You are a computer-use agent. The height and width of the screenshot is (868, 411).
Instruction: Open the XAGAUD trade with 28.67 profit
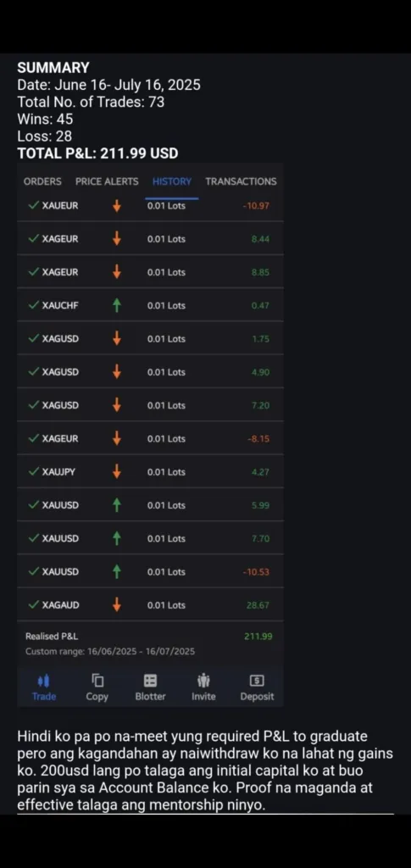point(150,604)
